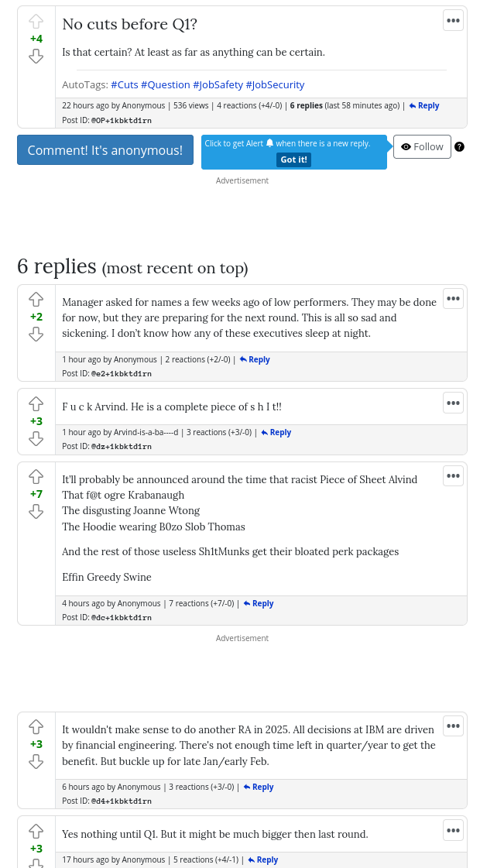Image resolution: width=480 pixels, height=868 pixels.
Task: Upvote the "another RA in 2025" reply
Action: coord(36,727)
